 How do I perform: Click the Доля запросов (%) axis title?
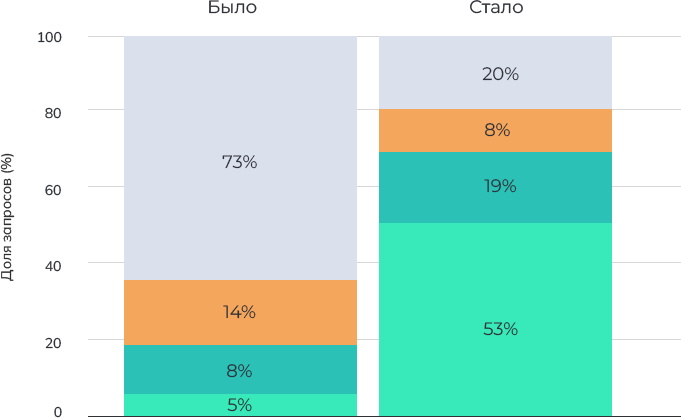pyautogui.click(x=7, y=217)
